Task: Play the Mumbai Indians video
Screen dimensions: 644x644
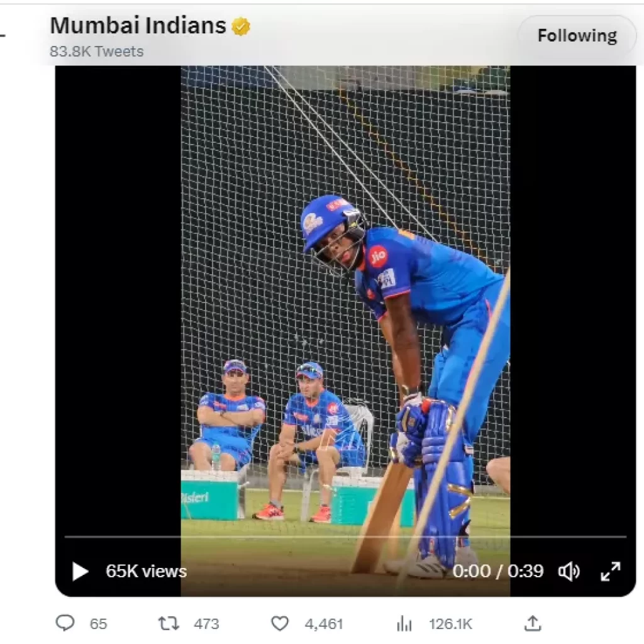Action: (x=80, y=571)
